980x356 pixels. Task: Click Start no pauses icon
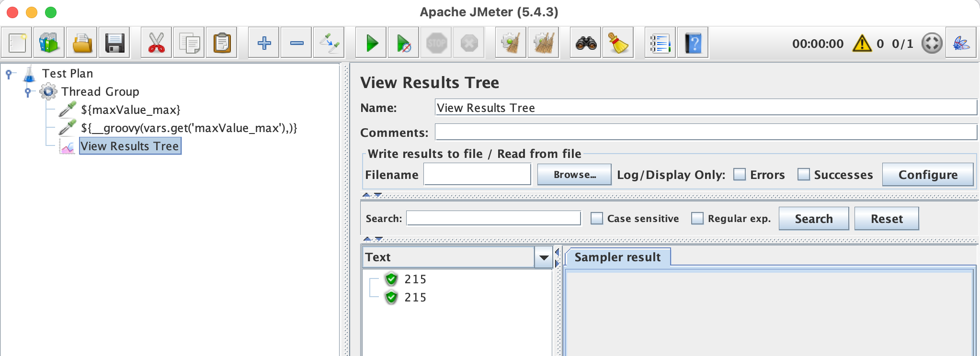point(404,43)
